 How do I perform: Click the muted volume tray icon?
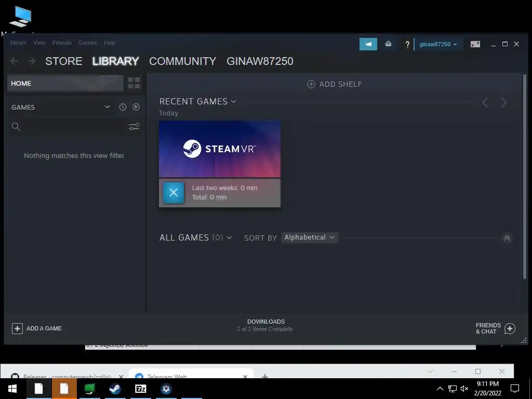pyautogui.click(x=464, y=389)
